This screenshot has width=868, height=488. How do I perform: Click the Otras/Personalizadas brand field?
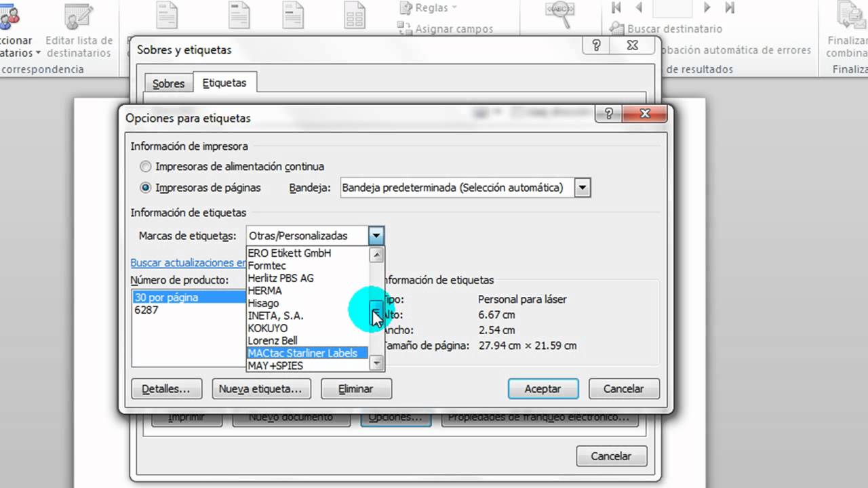tap(307, 236)
